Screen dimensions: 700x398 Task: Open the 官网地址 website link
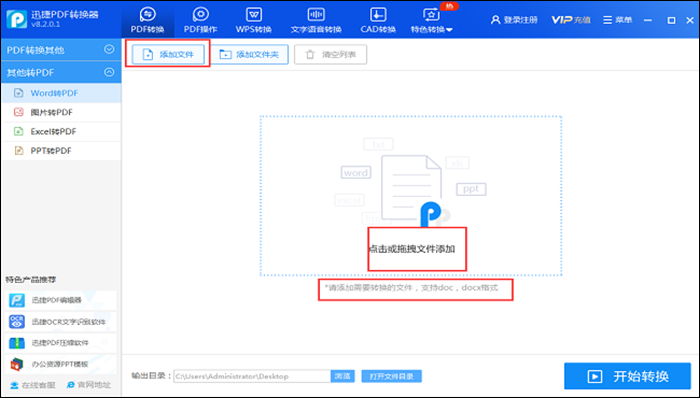click(x=88, y=385)
